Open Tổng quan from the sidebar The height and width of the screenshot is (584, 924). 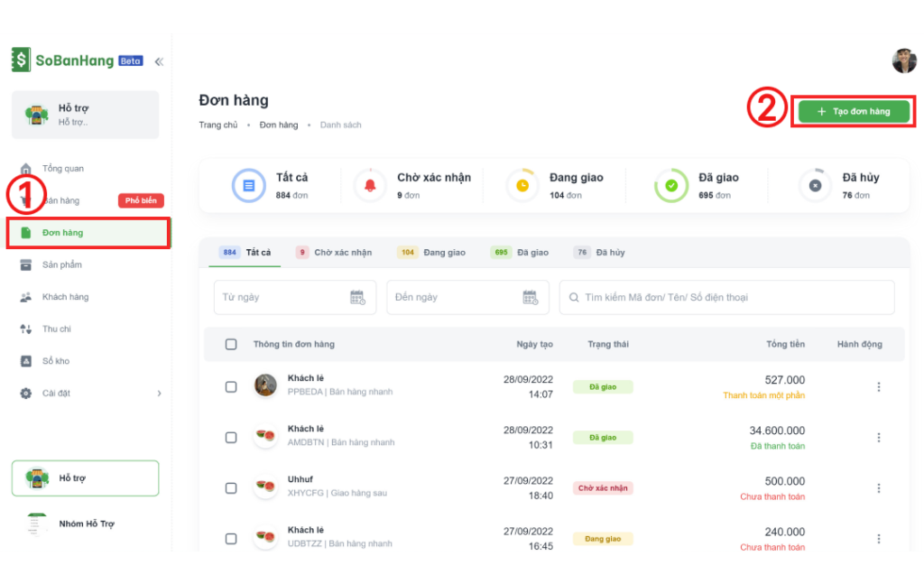[62, 169]
